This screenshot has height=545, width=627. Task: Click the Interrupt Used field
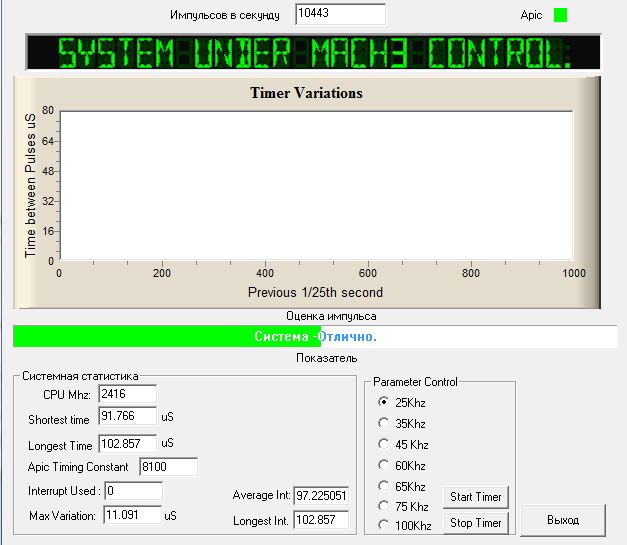click(134, 491)
